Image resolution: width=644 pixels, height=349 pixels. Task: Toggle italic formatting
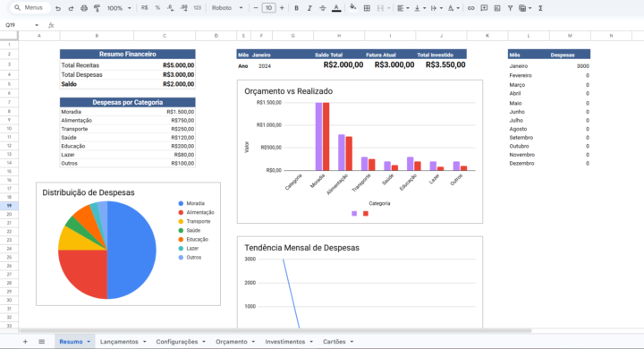pos(309,8)
